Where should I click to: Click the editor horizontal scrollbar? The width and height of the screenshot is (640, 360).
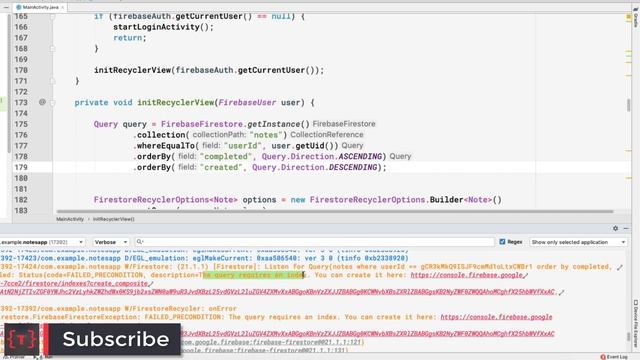tap(335, 211)
